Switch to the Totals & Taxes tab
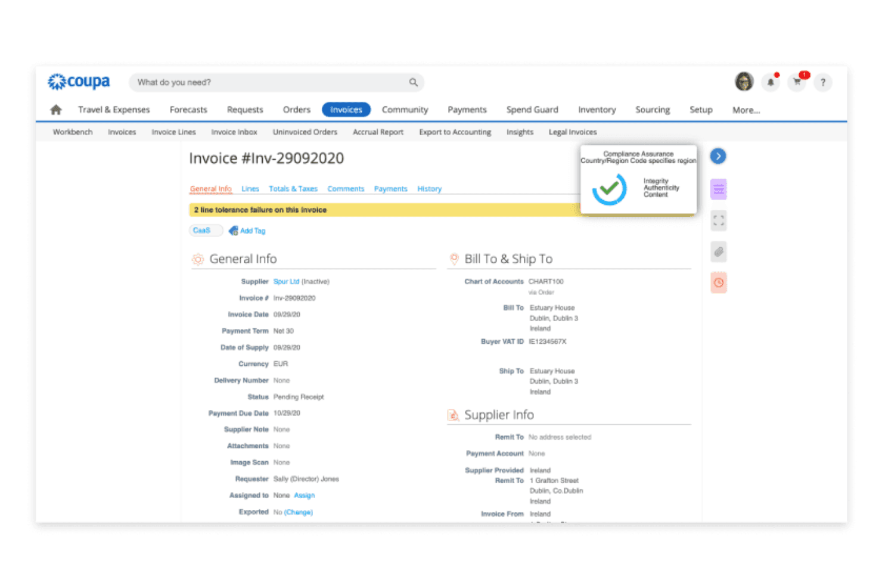This screenshot has height=588, width=882. [293, 189]
